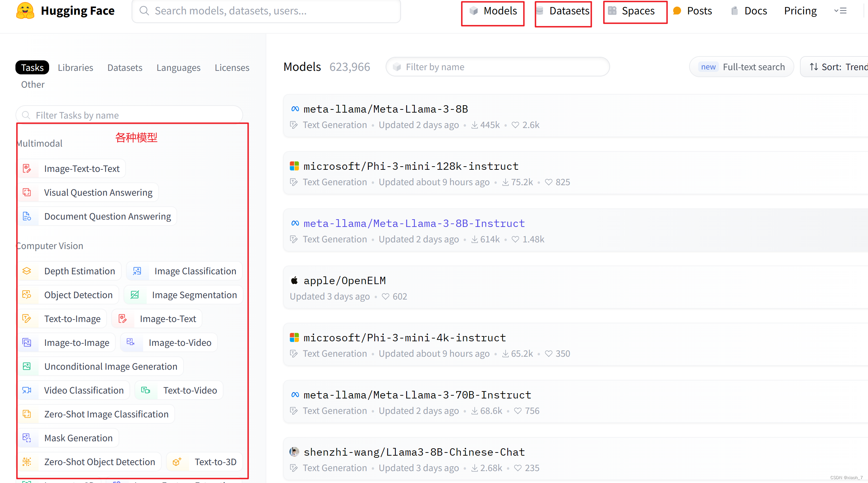The image size is (868, 483).
Task: Click the Hugging Face logo emoji
Action: pyautogui.click(x=25, y=11)
